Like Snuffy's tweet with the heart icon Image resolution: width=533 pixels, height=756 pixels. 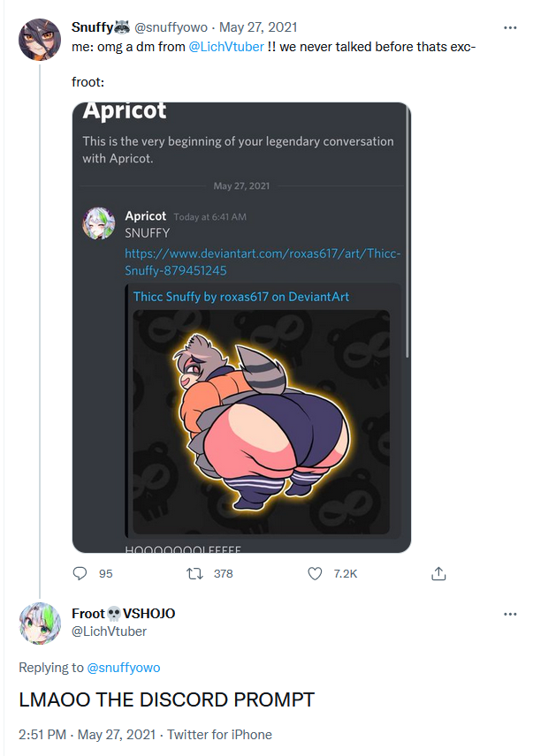tap(315, 573)
